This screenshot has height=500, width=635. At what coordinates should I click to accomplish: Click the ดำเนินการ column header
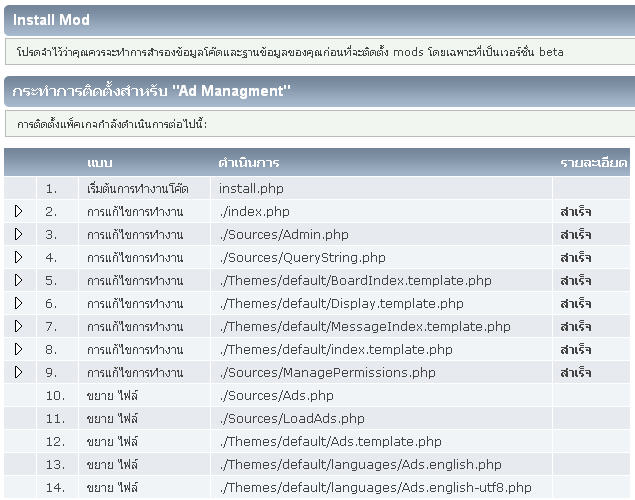[248, 162]
